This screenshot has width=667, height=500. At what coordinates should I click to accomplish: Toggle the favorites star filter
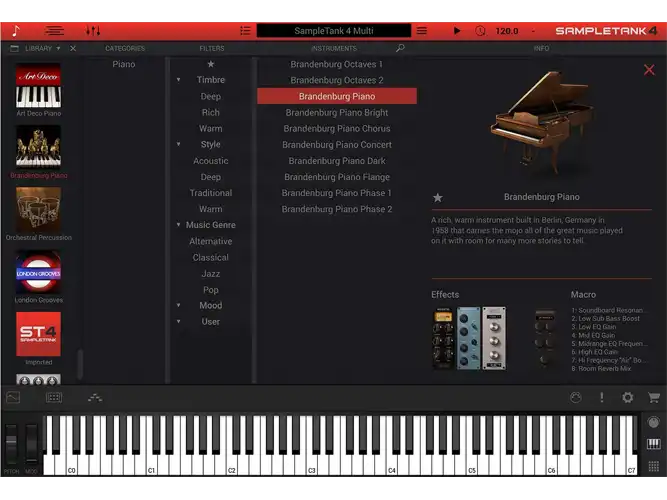tap(211, 64)
